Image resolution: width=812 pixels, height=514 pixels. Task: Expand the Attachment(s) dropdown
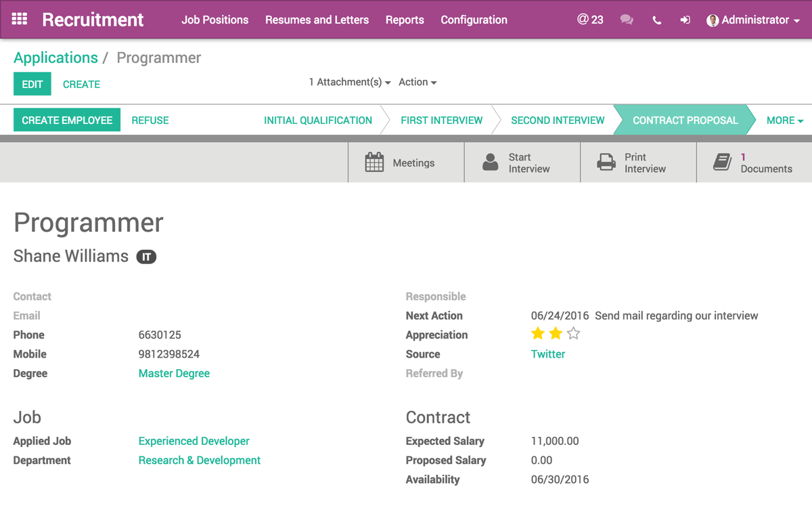(349, 82)
